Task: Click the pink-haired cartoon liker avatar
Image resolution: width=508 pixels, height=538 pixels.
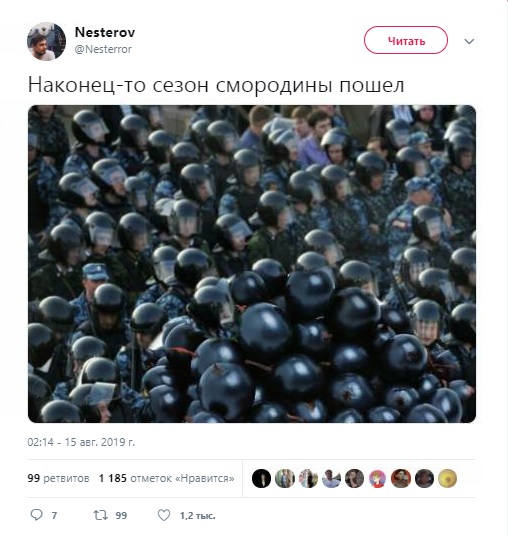Action: pos(377,478)
